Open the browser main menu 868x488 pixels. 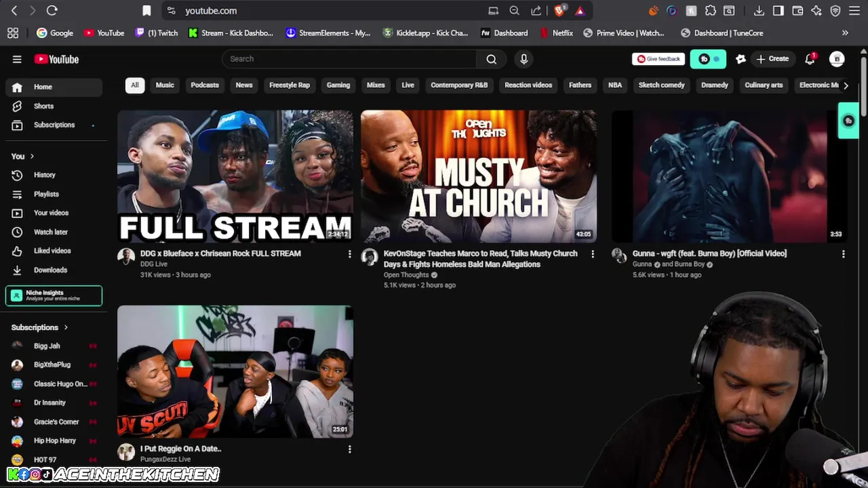tap(854, 11)
